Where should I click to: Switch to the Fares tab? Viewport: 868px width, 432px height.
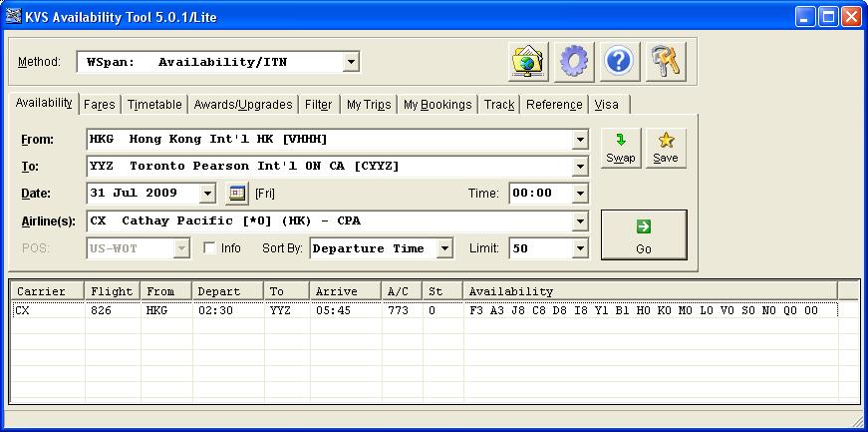[99, 105]
